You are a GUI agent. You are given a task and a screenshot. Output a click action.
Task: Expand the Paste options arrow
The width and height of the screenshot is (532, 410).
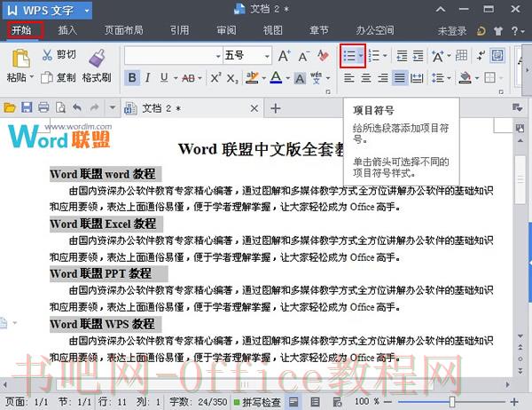click(32, 77)
